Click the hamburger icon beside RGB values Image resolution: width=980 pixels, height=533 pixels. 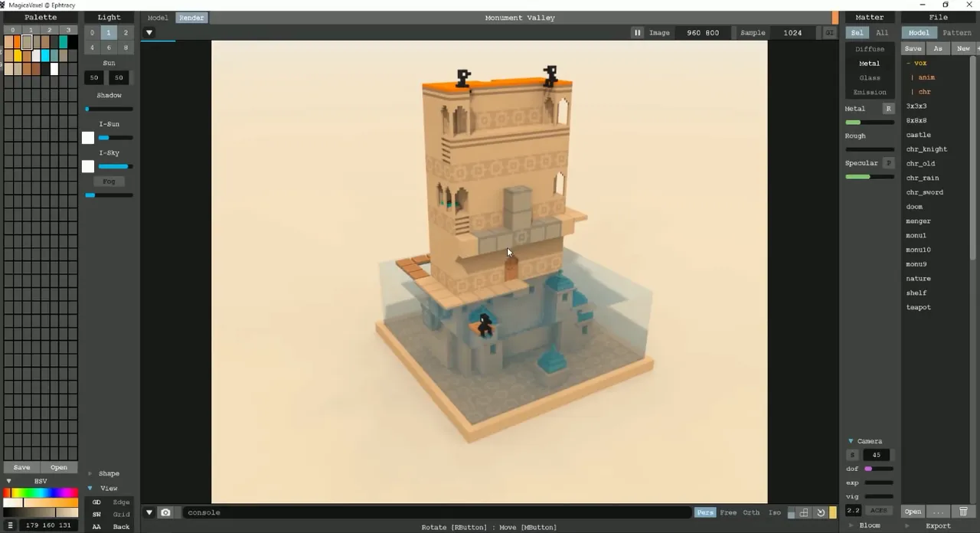(10, 525)
